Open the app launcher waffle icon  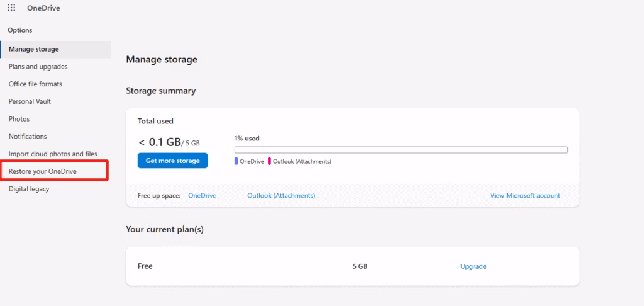(11, 8)
